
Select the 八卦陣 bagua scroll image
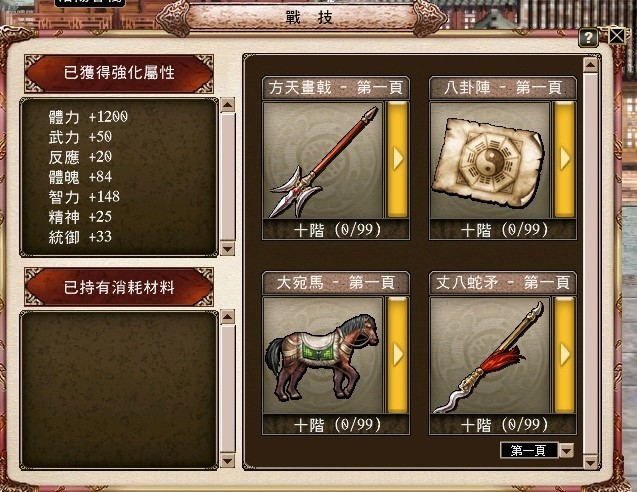coord(490,160)
